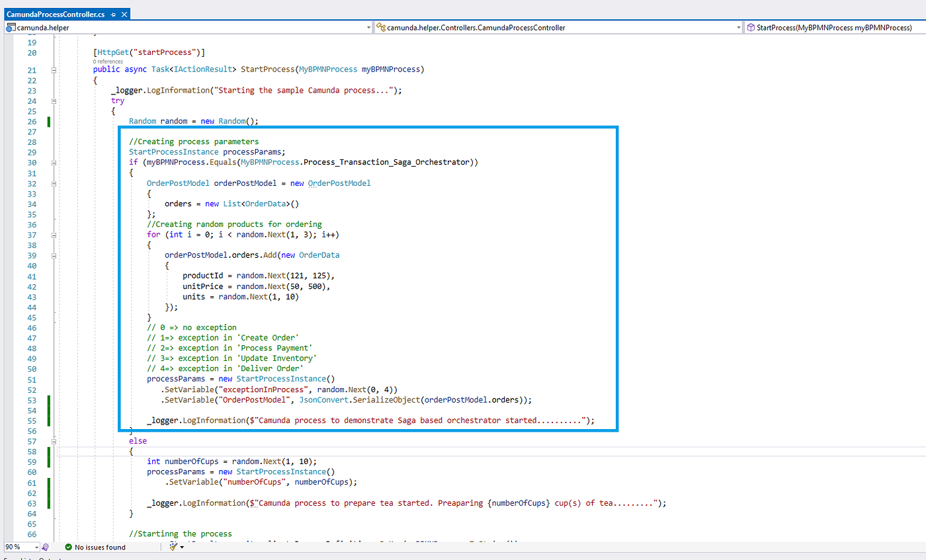
Task: Click the "orders = new List<OrderData>()" line
Action: coord(232,204)
